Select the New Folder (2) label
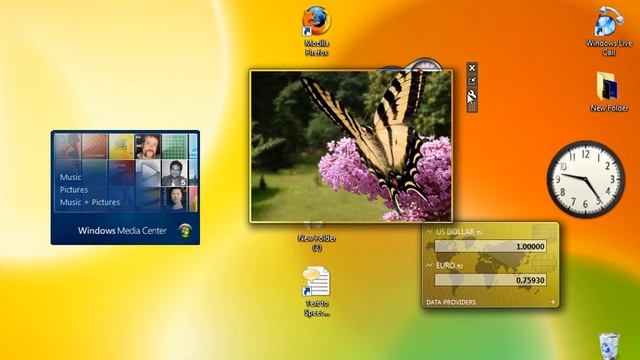 coord(316,242)
